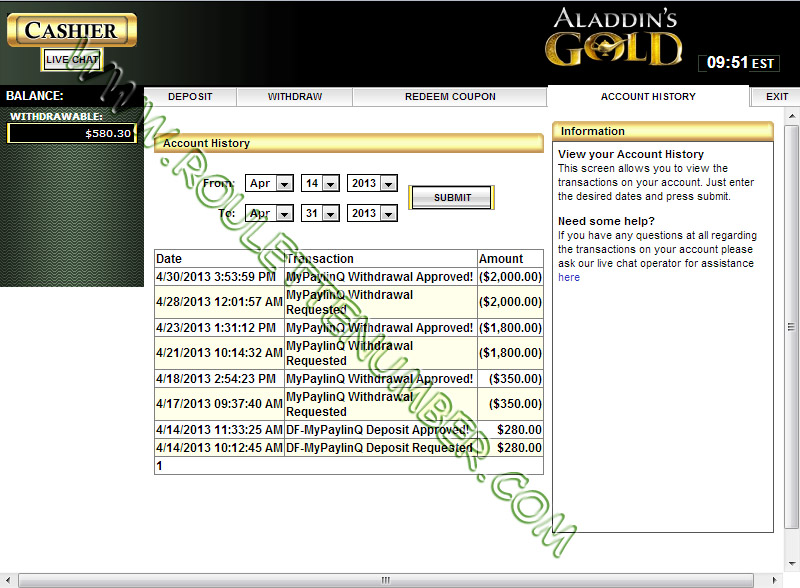Click the Transaction column header
This screenshot has height=588, width=800.
point(381,259)
